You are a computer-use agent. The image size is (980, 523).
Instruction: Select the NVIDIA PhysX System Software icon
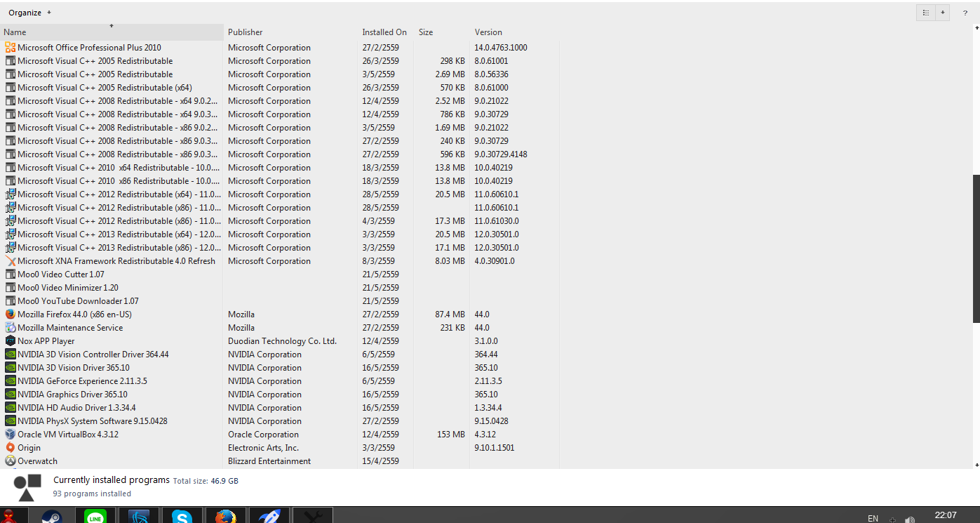pyautogui.click(x=10, y=421)
